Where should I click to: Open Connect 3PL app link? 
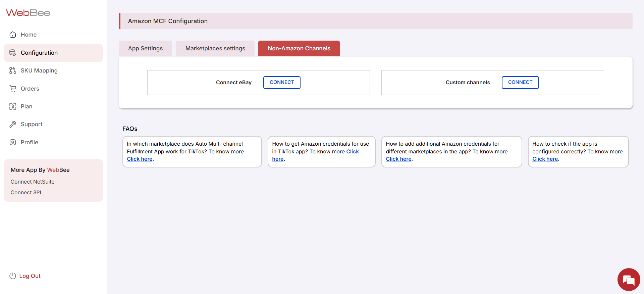click(x=26, y=192)
